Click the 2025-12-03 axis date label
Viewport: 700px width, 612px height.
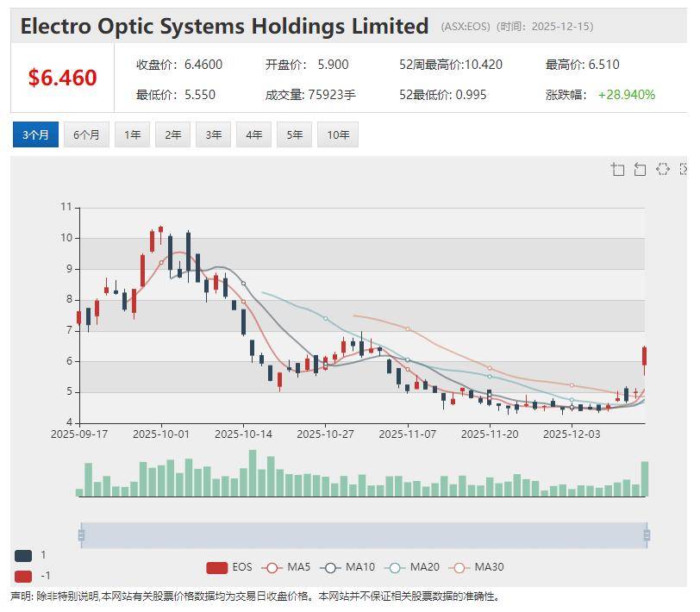click(572, 434)
